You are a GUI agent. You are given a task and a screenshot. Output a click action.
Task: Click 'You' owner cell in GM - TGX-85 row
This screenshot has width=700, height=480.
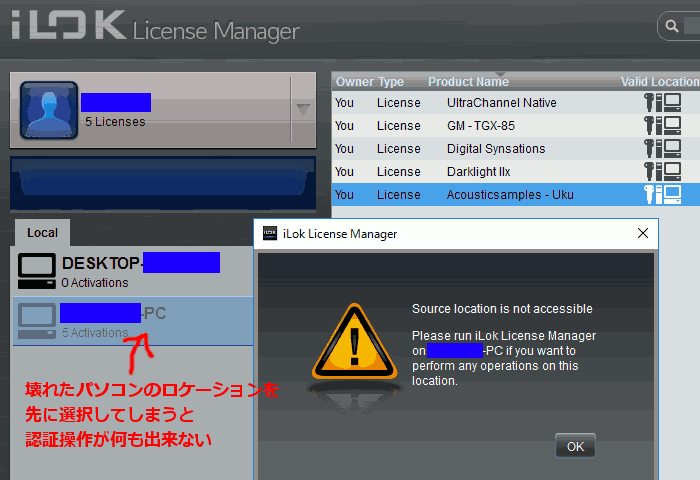[x=344, y=126]
